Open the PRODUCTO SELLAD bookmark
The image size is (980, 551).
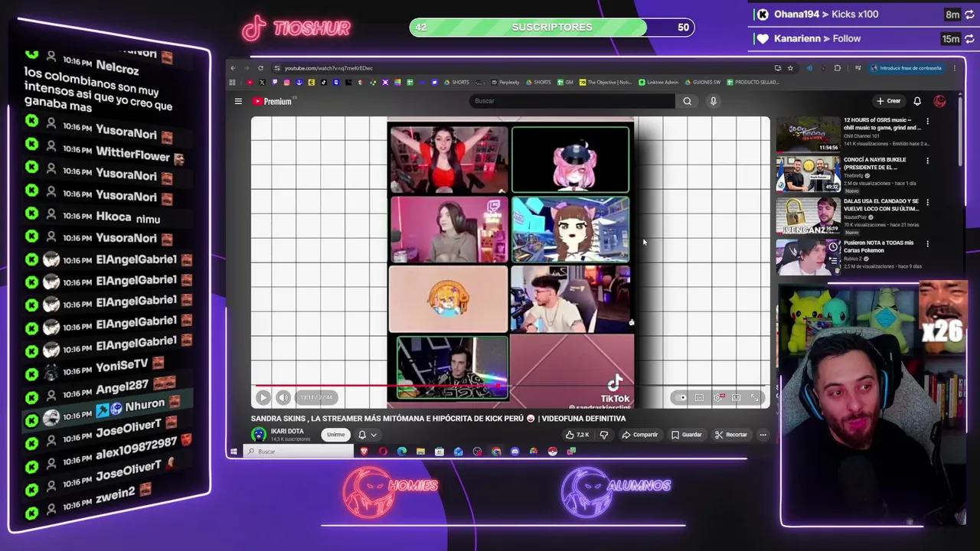coord(753,82)
